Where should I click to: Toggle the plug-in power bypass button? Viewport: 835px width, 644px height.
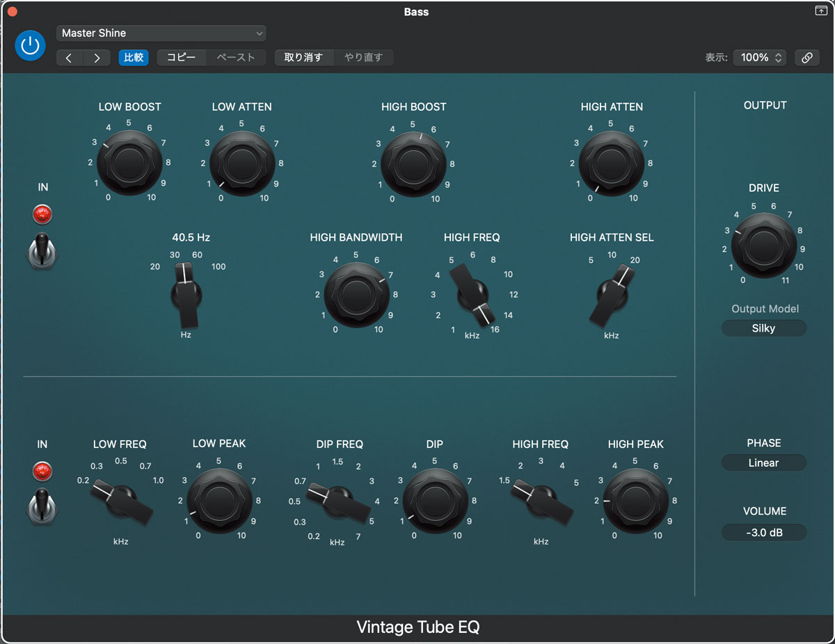tap(30, 46)
